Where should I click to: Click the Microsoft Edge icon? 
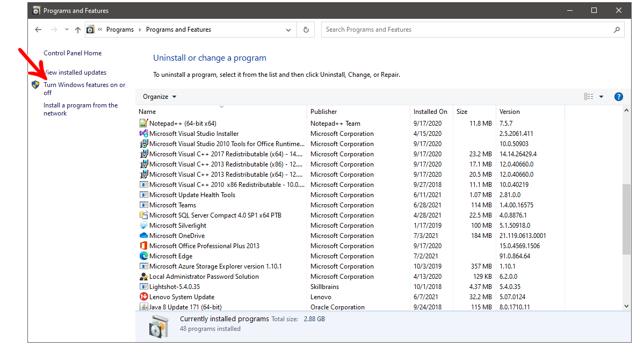point(144,256)
